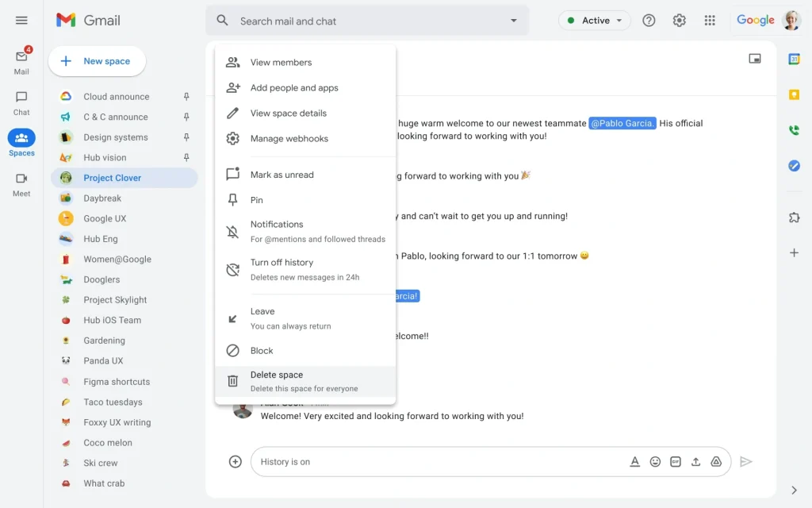Open the pop-out chat window icon
Screen dimensions: 812x508
tap(754, 59)
